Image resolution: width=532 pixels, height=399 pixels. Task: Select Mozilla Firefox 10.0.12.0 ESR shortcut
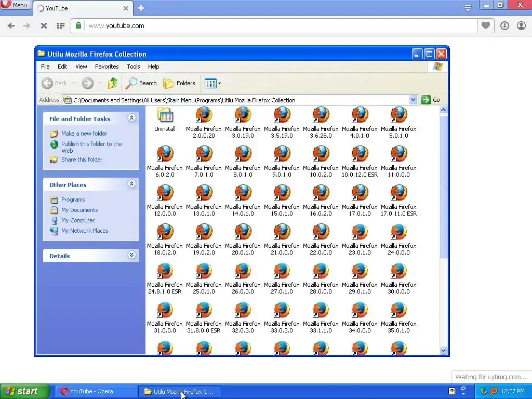pos(360,162)
